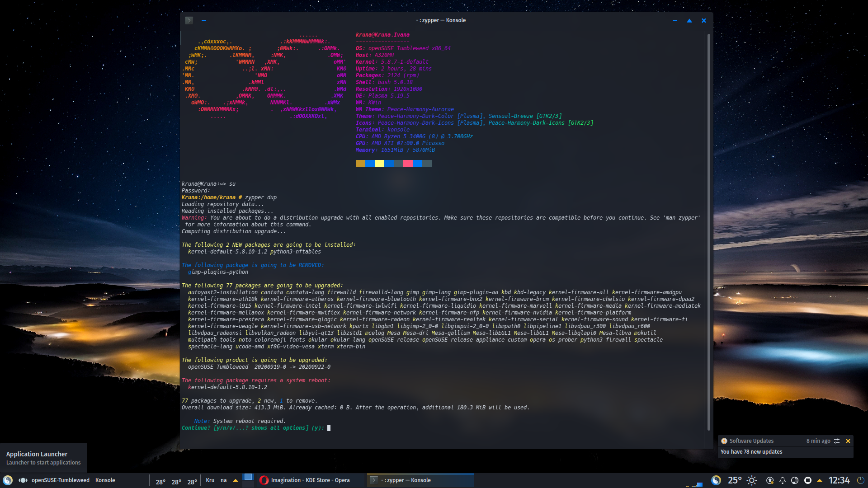868x488 pixels.
Task: Click the titlebar pin/keep-above dash button
Action: [x=204, y=20]
